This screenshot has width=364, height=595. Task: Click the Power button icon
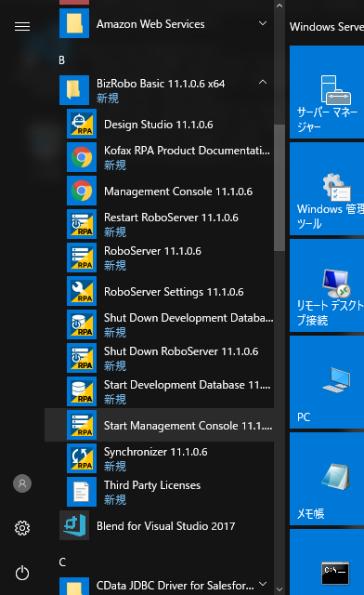coord(22,573)
